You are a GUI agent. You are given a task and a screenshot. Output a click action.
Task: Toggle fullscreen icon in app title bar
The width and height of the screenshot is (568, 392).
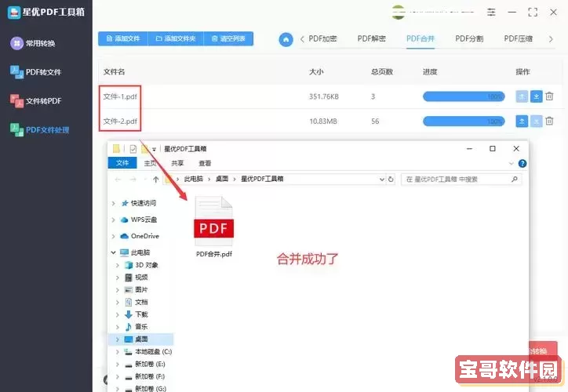click(x=533, y=12)
